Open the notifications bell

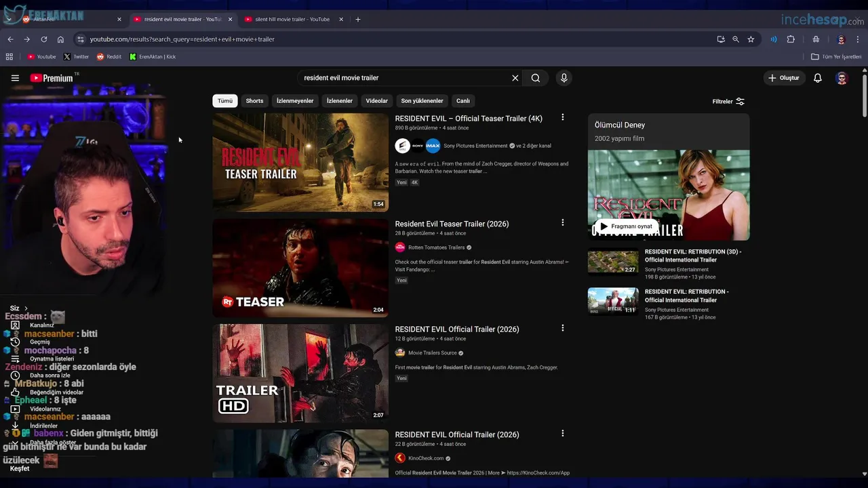pyautogui.click(x=818, y=78)
